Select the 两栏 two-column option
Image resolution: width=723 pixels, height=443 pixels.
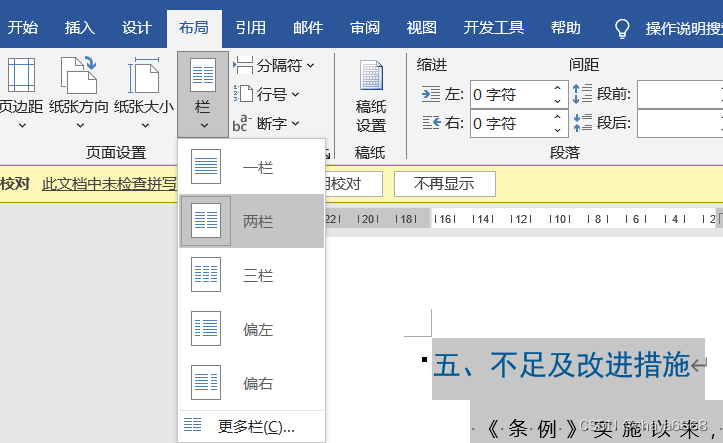[x=251, y=221]
